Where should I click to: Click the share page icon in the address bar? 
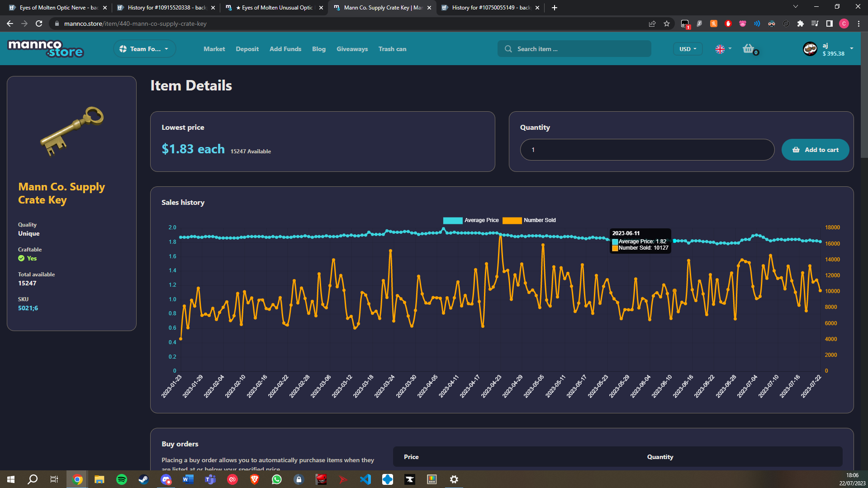[x=652, y=24]
